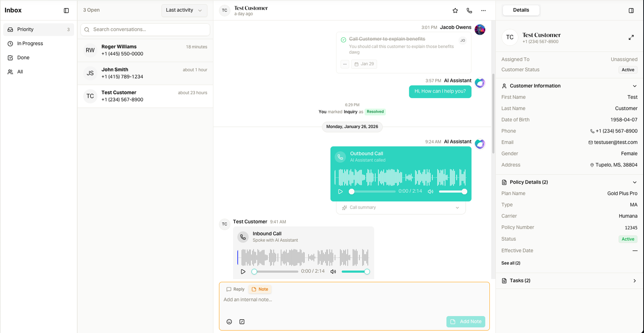644x333 pixels.
Task: Select the In Progress folder
Action: point(39,43)
